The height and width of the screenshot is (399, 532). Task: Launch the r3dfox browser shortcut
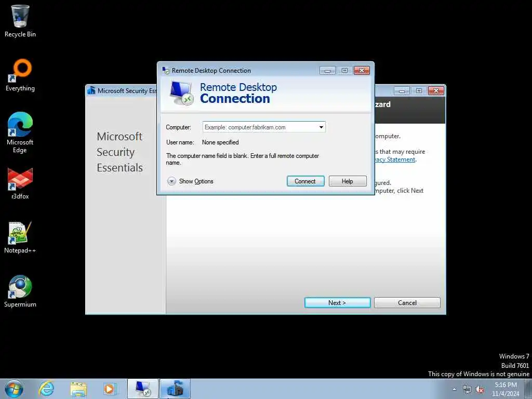[x=20, y=183]
